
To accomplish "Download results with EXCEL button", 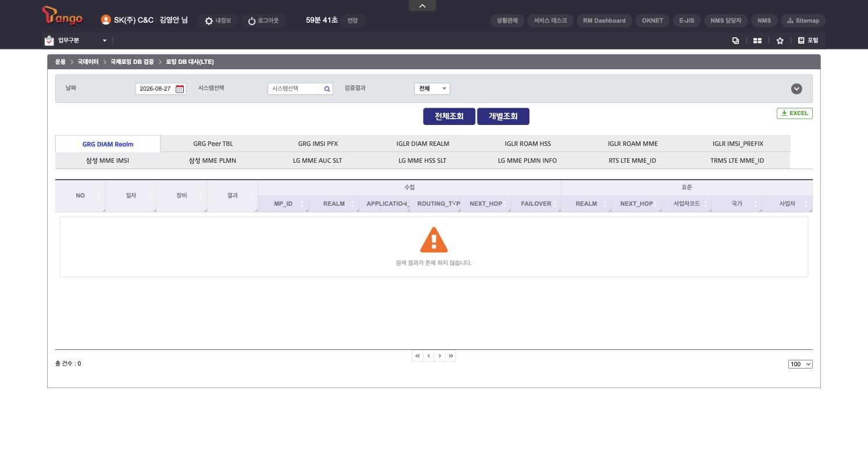I will pyautogui.click(x=795, y=113).
